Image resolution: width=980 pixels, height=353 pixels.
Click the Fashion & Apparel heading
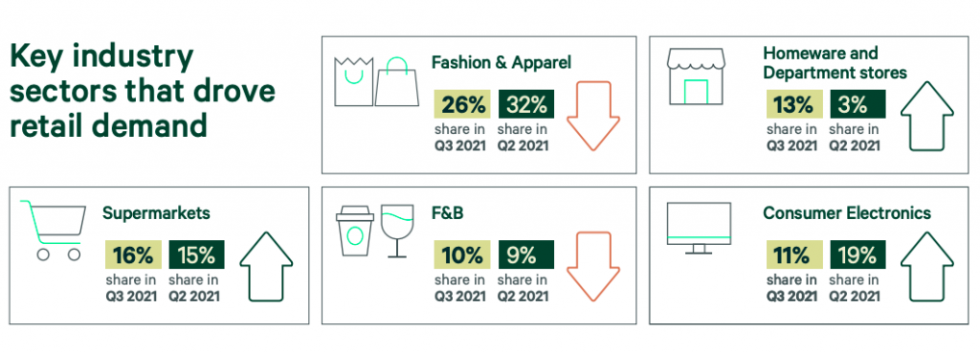pyautogui.click(x=501, y=63)
